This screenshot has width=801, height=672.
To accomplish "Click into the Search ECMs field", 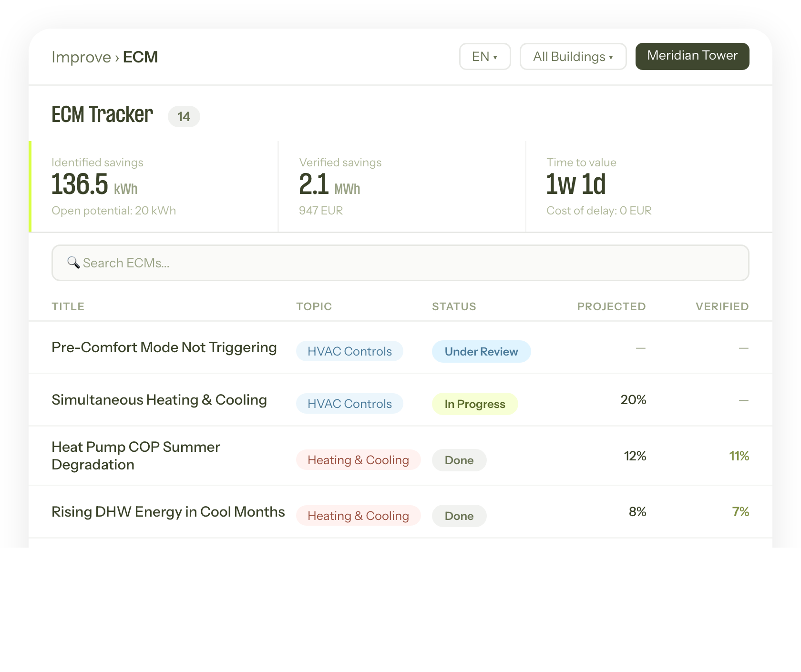I will [400, 263].
